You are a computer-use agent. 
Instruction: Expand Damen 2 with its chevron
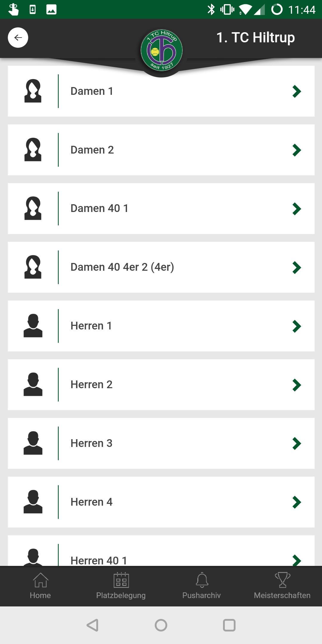[x=297, y=150]
